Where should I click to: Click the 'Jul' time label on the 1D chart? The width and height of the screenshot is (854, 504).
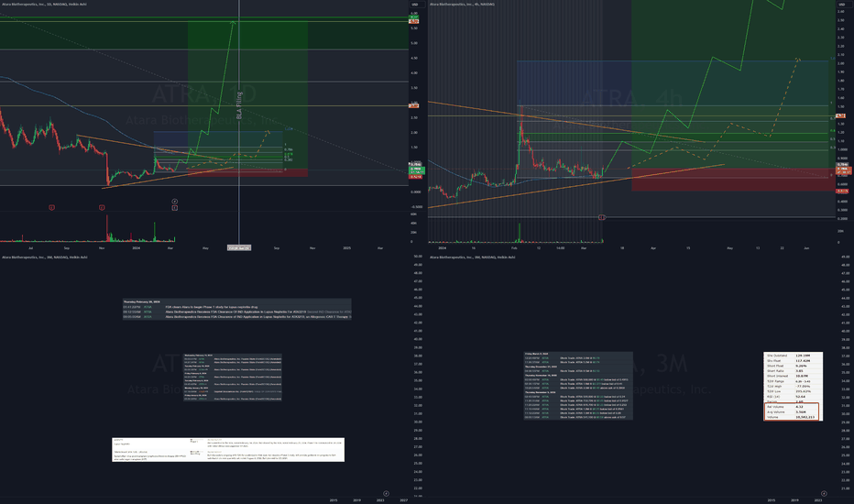[x=30, y=248]
